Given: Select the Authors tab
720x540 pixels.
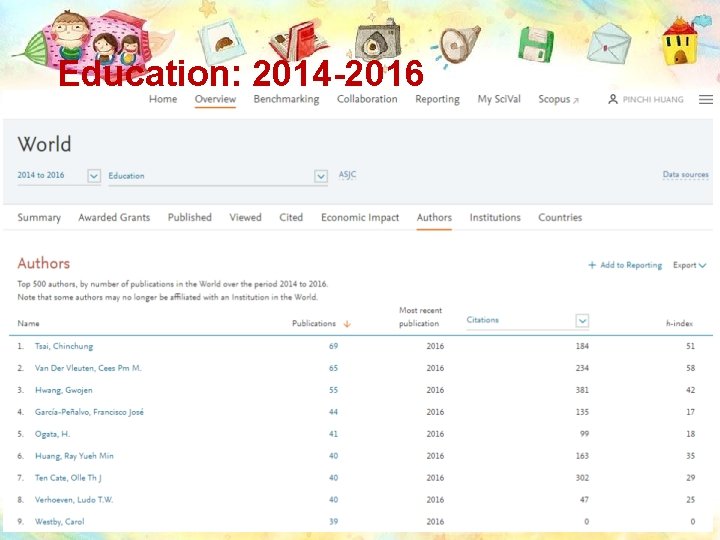Looking at the screenshot, I should [434, 218].
